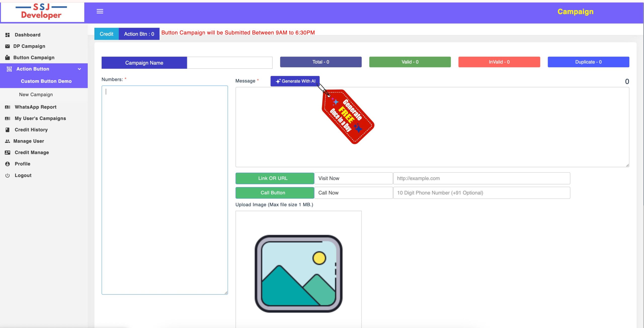
Task: Open the New Campaign submenu item
Action: point(36,95)
